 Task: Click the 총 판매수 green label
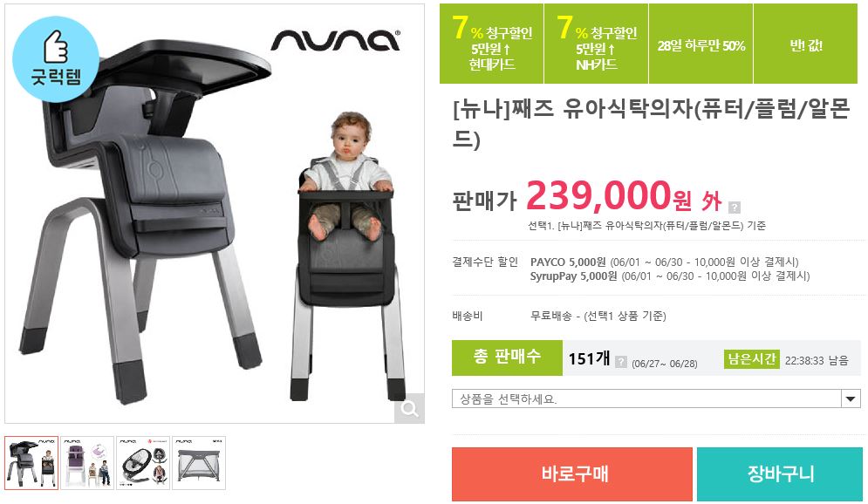pos(507,358)
